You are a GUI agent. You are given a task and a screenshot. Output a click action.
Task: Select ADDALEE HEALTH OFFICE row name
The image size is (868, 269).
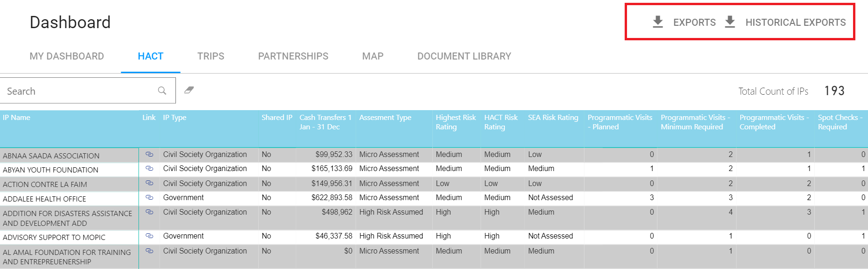44,199
